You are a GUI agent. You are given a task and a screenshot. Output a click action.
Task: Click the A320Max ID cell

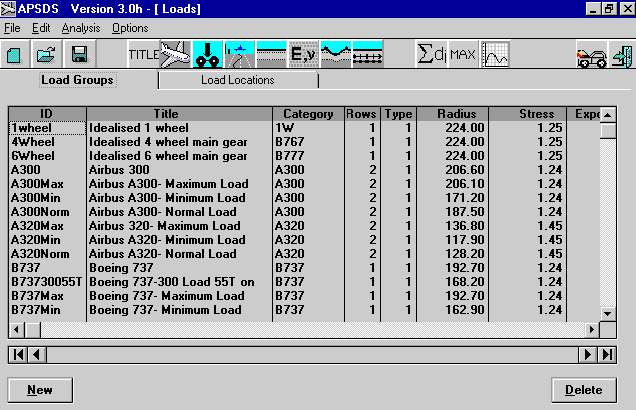(x=47, y=226)
